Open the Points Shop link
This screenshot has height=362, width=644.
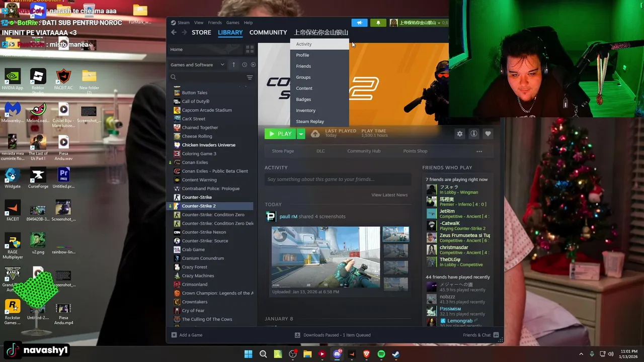pos(415,151)
